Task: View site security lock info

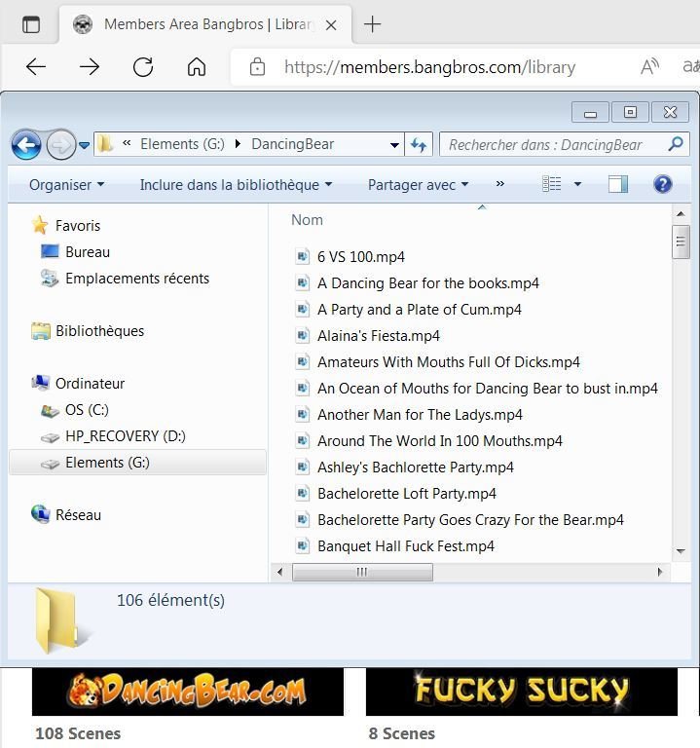Action: pos(257,67)
